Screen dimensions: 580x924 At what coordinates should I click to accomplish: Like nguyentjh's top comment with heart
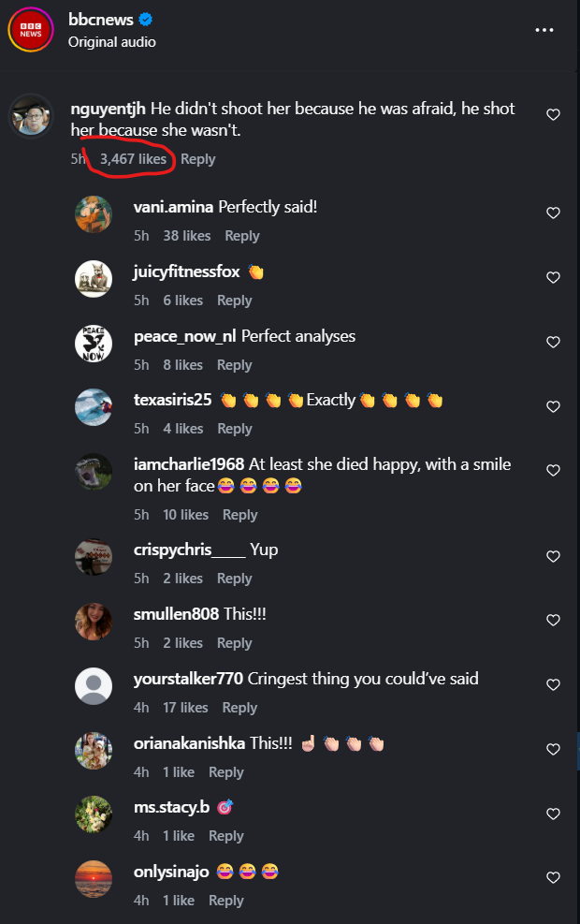pos(553,115)
